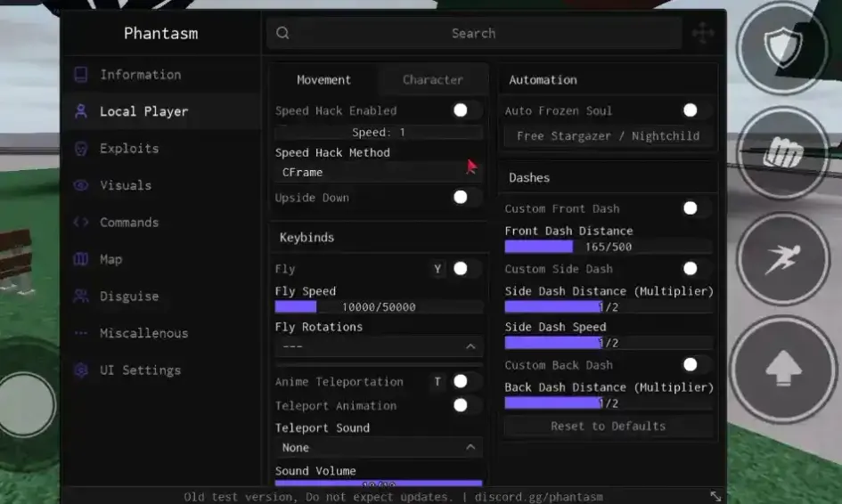
Task: Click the Commands code brackets icon
Action: tap(81, 223)
